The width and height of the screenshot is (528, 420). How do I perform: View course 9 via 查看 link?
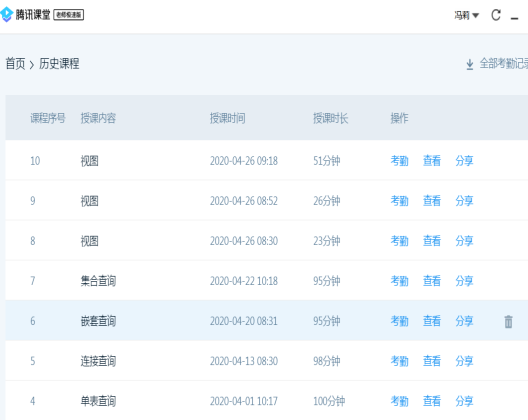[432, 201]
